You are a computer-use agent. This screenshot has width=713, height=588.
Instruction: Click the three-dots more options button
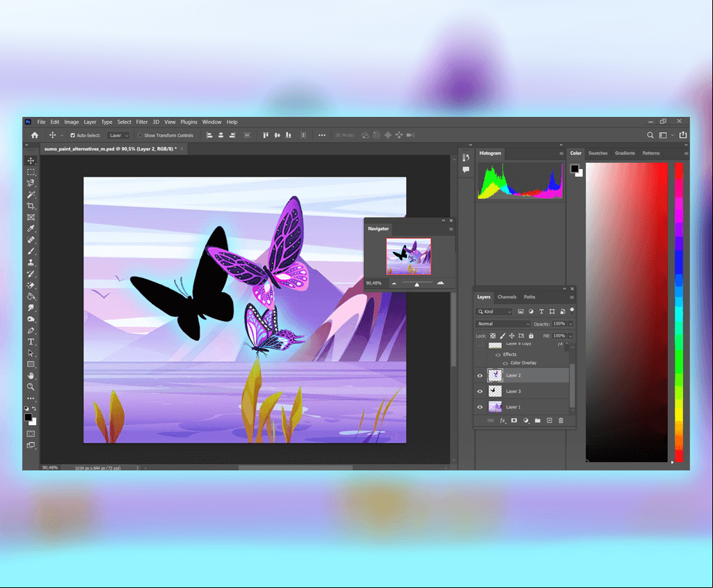coord(322,135)
